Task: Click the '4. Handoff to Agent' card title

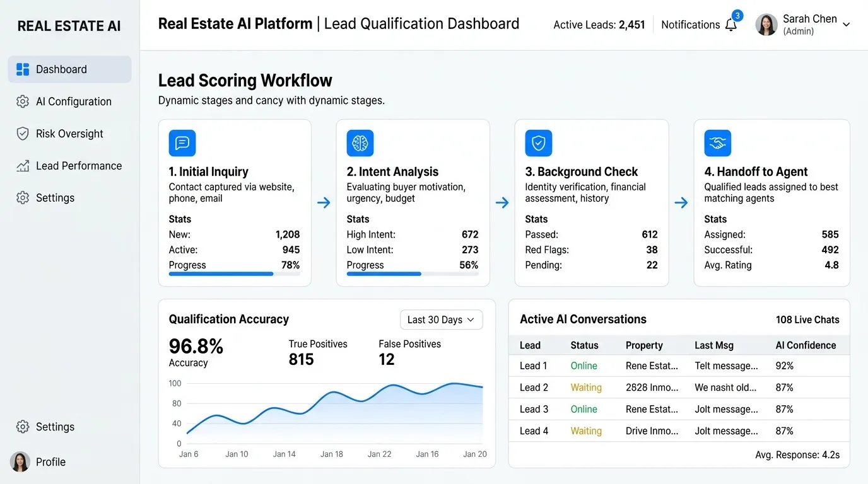Action: coord(756,171)
